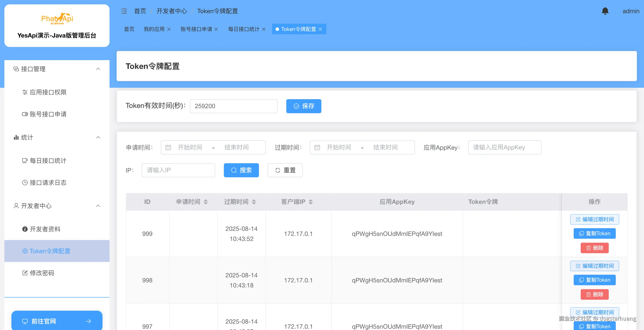The image size is (644, 330).
Task: Click the Token有效时间 input field
Action: coord(234,106)
